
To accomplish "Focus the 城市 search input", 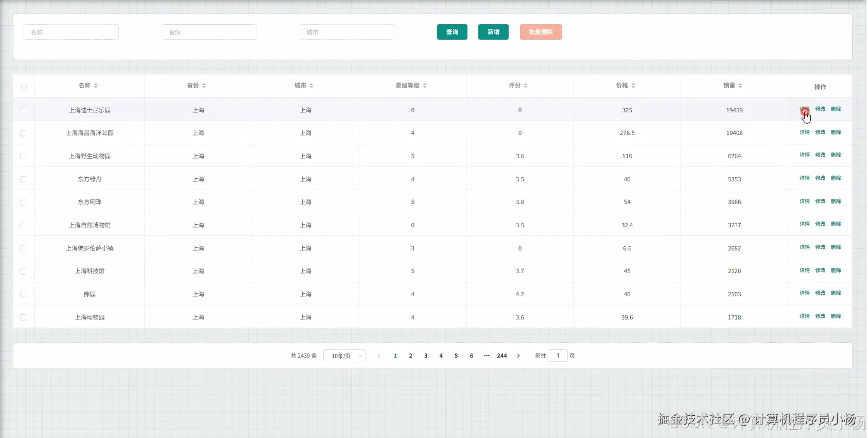I will [x=347, y=32].
